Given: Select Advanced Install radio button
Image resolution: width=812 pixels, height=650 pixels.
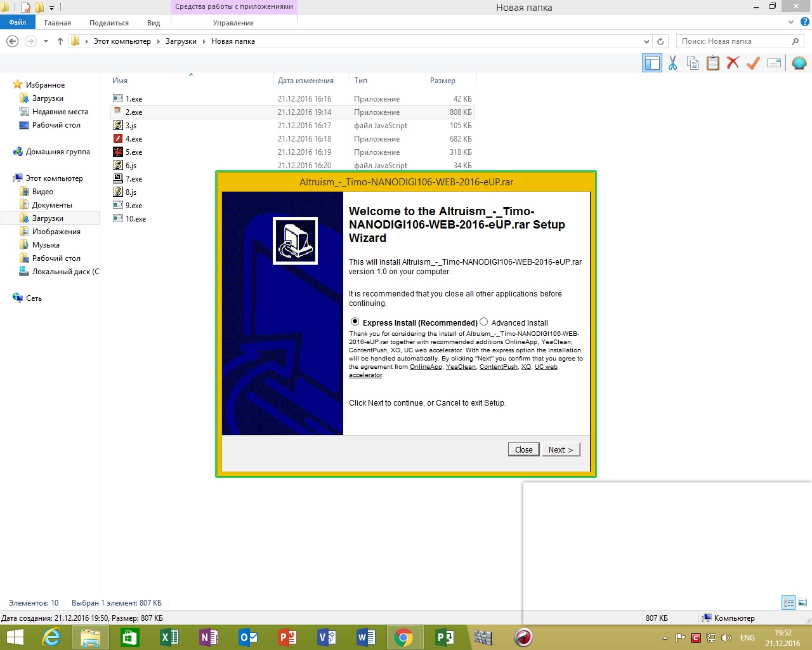Looking at the screenshot, I should (484, 322).
